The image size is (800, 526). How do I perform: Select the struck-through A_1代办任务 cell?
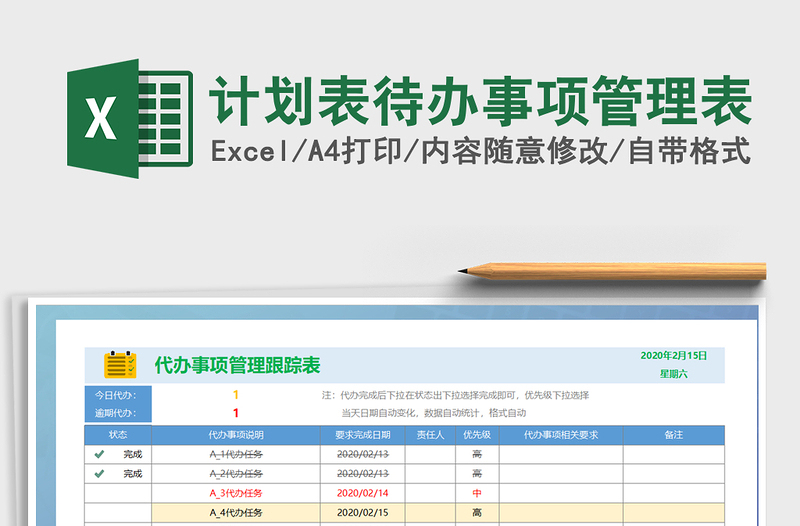[236, 454]
